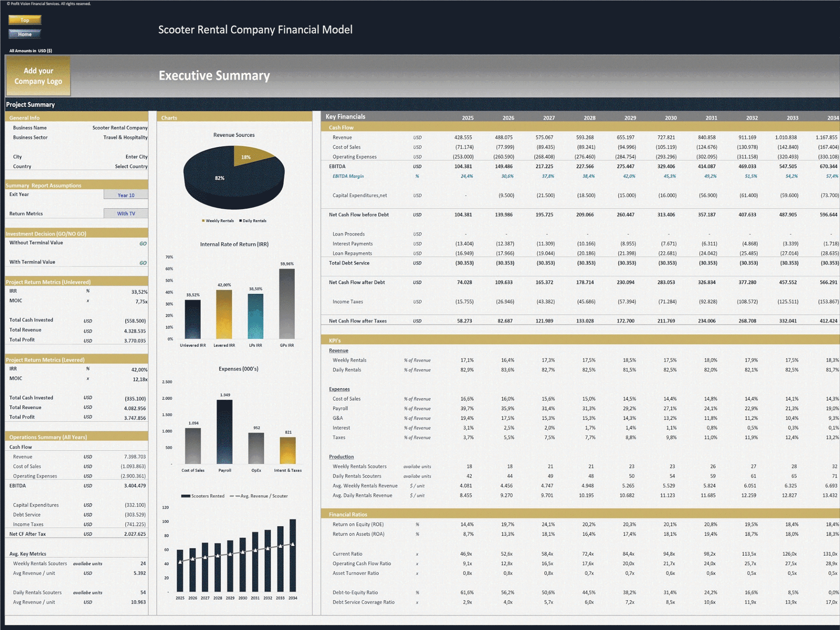Click the underlined Revenue KPI heading
This screenshot has width=840, height=630.
(x=339, y=350)
